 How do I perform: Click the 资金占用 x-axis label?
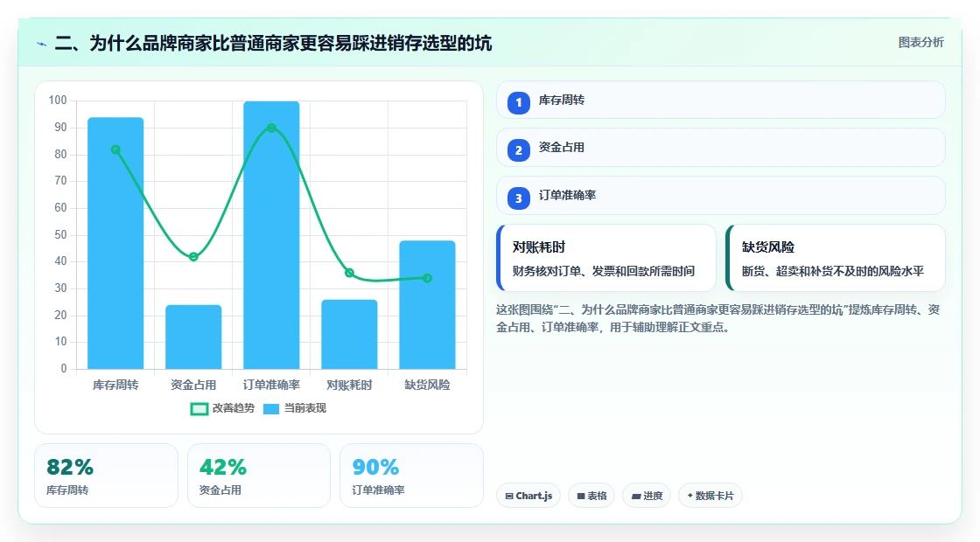tap(193, 386)
